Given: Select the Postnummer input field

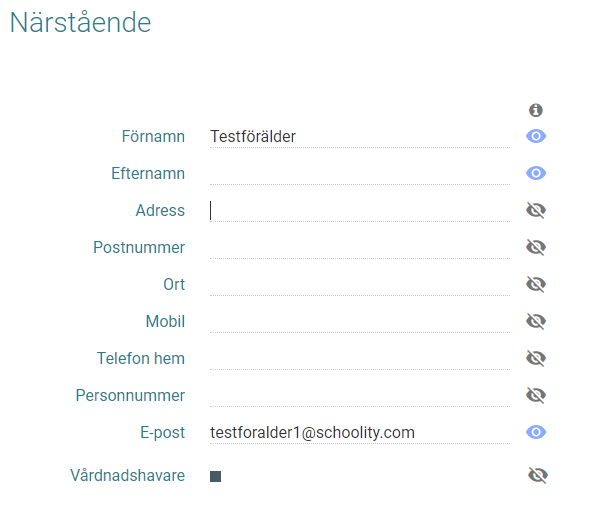Looking at the screenshot, I should click(360, 247).
